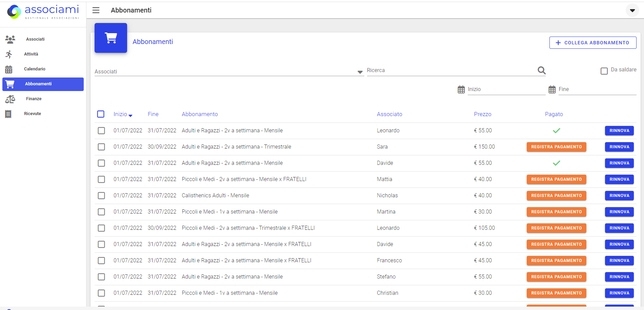Image resolution: width=644 pixels, height=310 pixels.
Task: Click the large blue shopping cart icon
Action: tap(110, 38)
